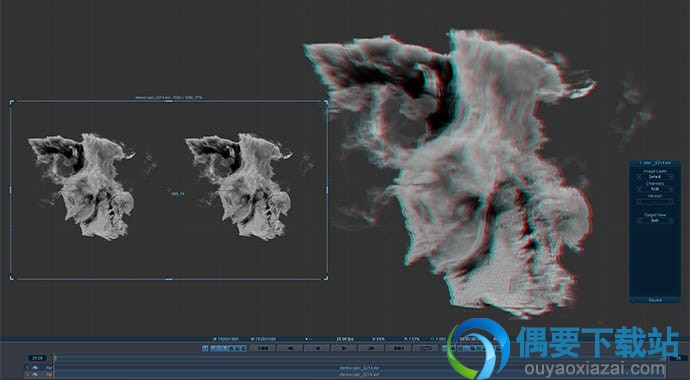690x380 pixels.
Task: Play the sequence forward
Action: pos(344,348)
